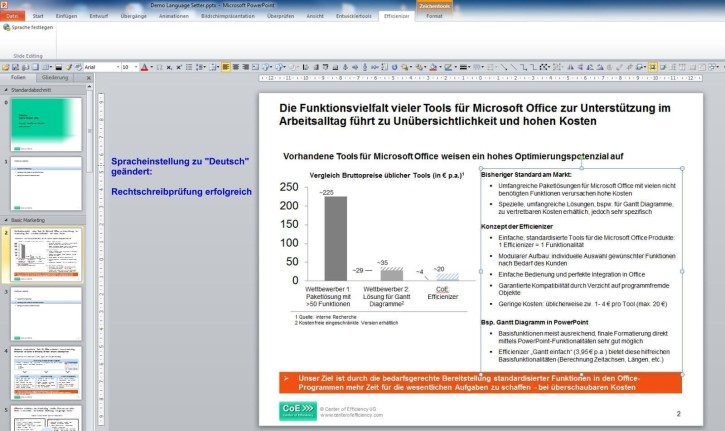725x431 pixels.
Task: Click the 'Bsp. Gantt Diagramm in PowerPoint' heading
Action: click(x=535, y=322)
